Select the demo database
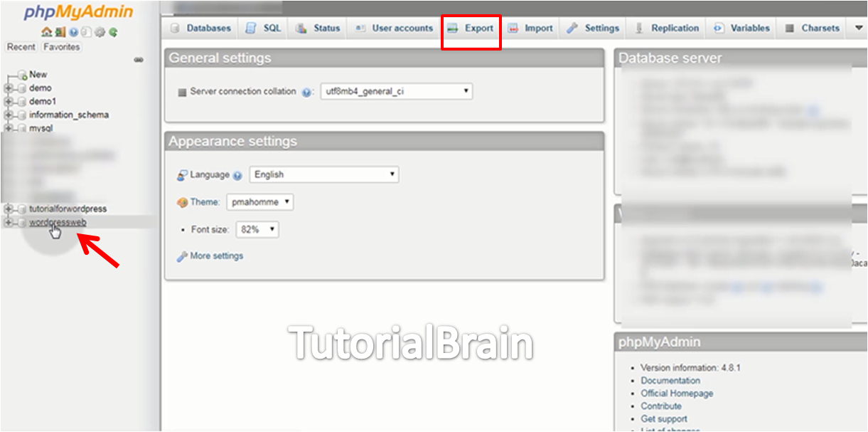The image size is (868, 432). point(41,88)
